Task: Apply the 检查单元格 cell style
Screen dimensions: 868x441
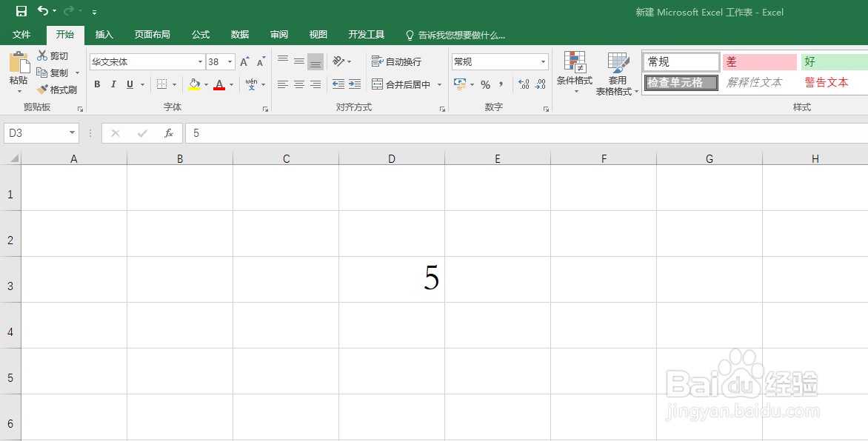Action: [680, 82]
